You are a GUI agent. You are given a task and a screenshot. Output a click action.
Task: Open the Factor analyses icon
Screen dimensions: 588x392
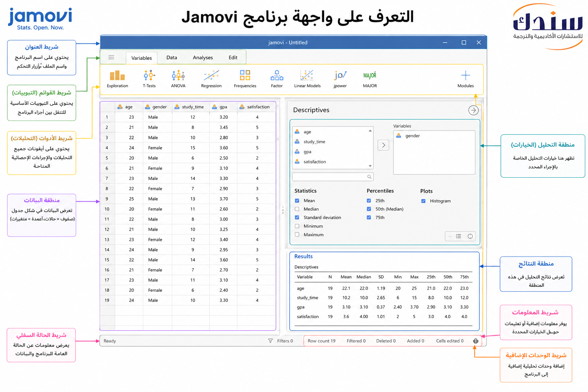coord(277,79)
